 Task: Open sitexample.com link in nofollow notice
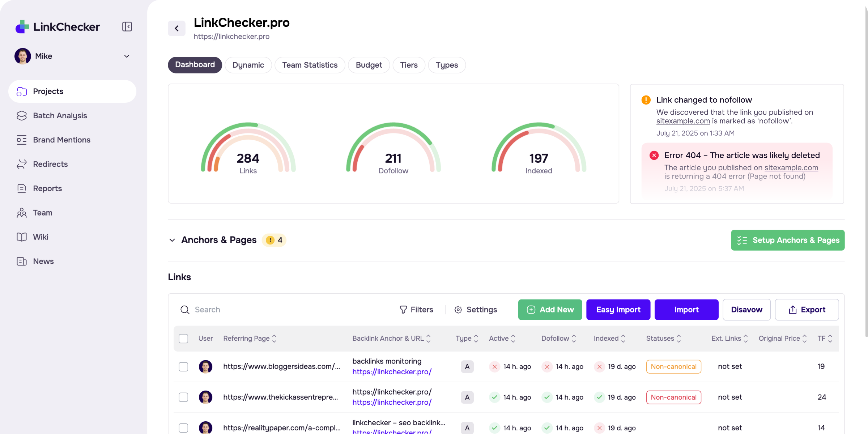(x=683, y=121)
